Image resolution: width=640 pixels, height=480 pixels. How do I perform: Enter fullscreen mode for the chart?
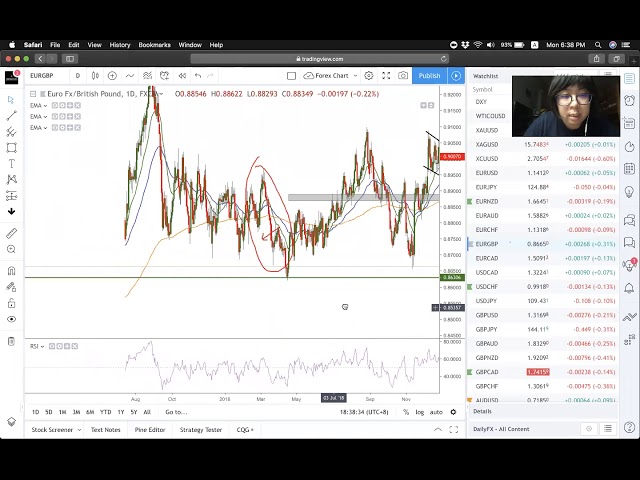(x=386, y=76)
